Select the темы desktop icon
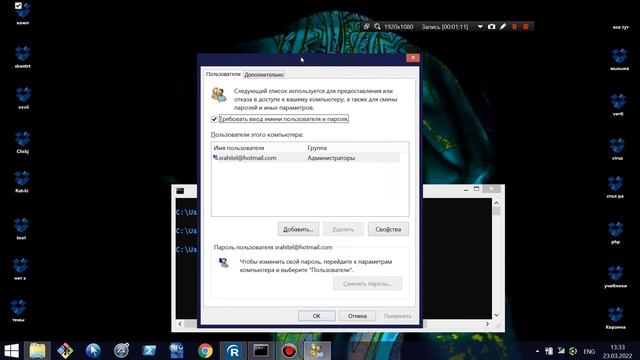The width and height of the screenshot is (640, 360). [18, 310]
